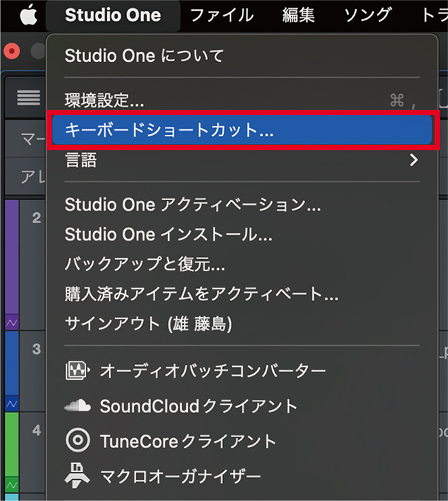Click the red window close button
The image size is (448, 501).
12,51
